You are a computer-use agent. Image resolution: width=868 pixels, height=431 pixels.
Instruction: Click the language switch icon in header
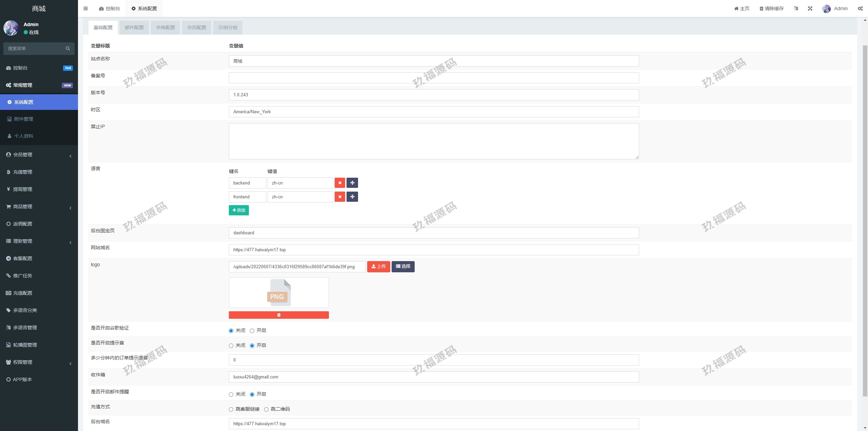click(x=796, y=8)
